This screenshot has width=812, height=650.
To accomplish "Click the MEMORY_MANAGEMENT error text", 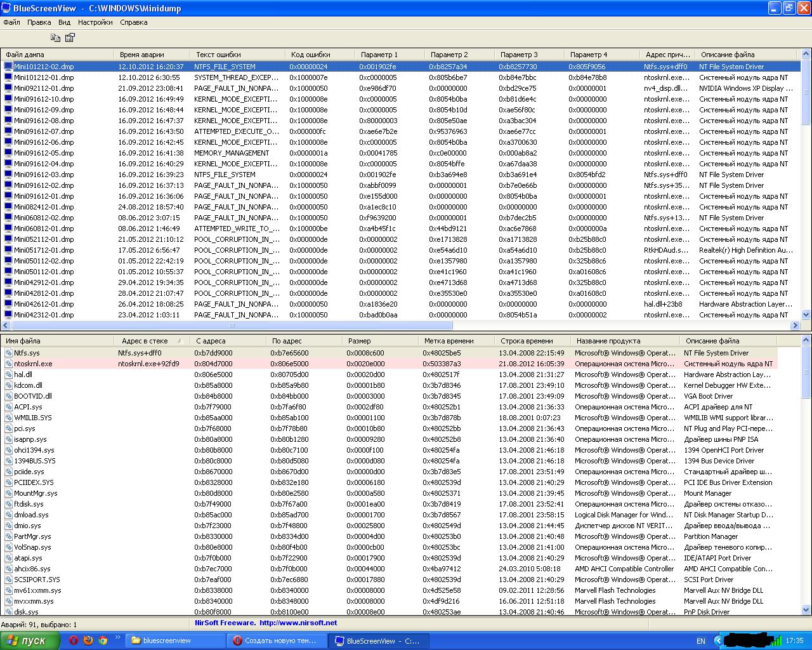I will (x=232, y=153).
